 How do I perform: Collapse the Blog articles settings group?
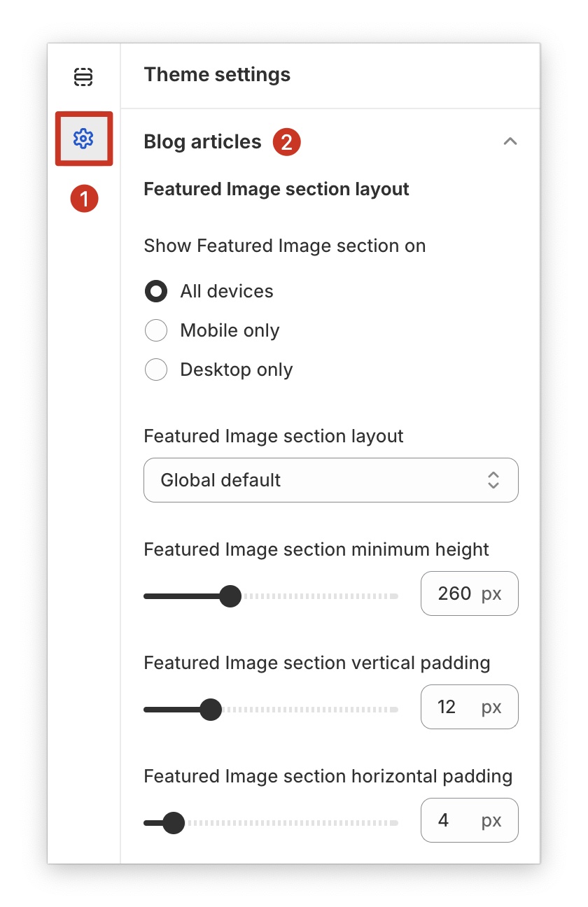[x=510, y=141]
